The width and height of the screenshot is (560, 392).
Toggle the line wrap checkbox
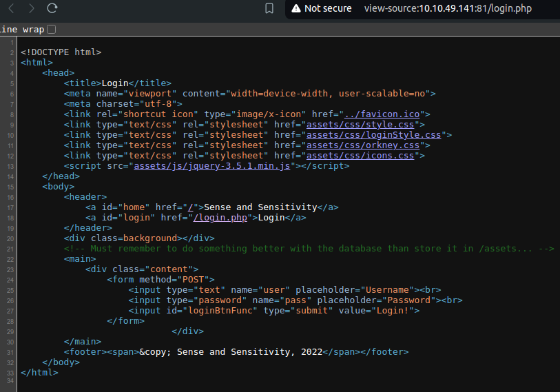(52, 29)
